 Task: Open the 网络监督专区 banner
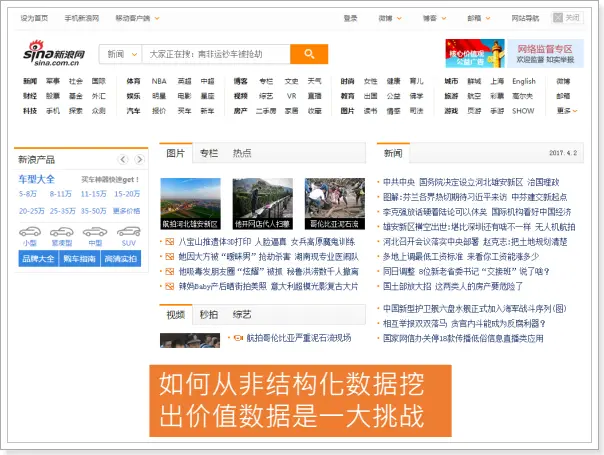pyautogui.click(x=545, y=54)
